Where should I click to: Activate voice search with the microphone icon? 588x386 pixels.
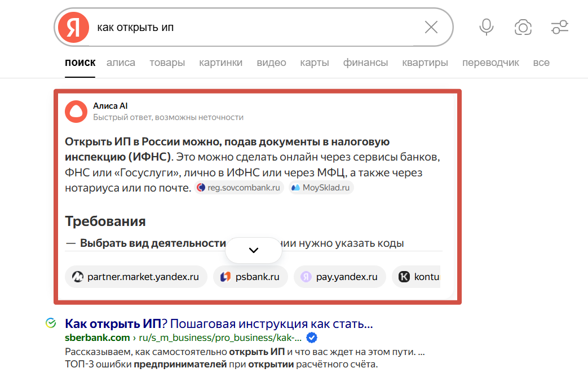click(486, 27)
